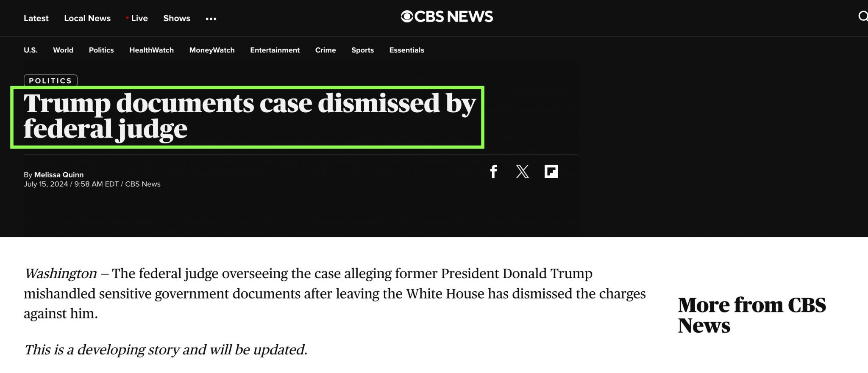The height and width of the screenshot is (373, 868).
Task: Open the Latest menu item
Action: coord(36,18)
